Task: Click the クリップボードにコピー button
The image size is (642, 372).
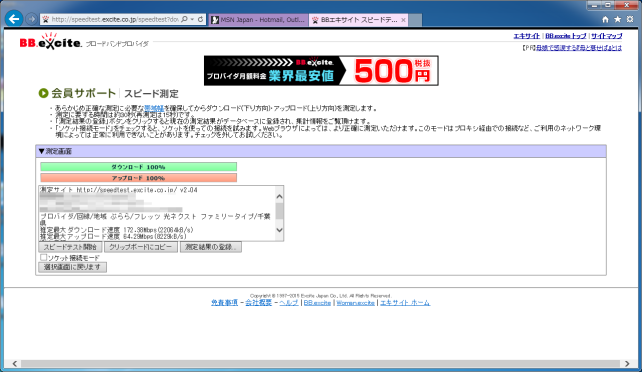Action: pos(141,247)
